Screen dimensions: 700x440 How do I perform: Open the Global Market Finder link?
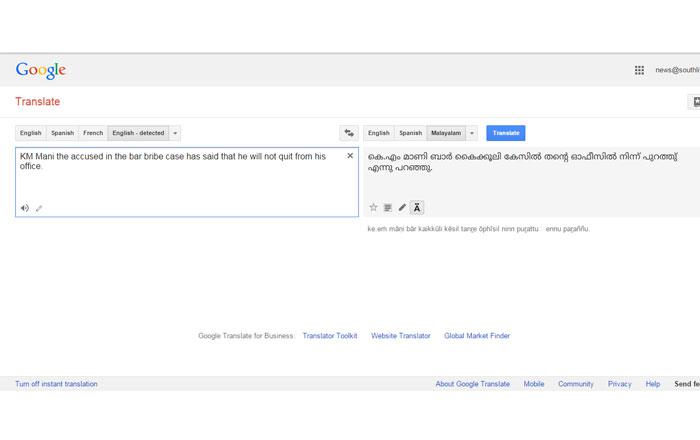(476, 336)
